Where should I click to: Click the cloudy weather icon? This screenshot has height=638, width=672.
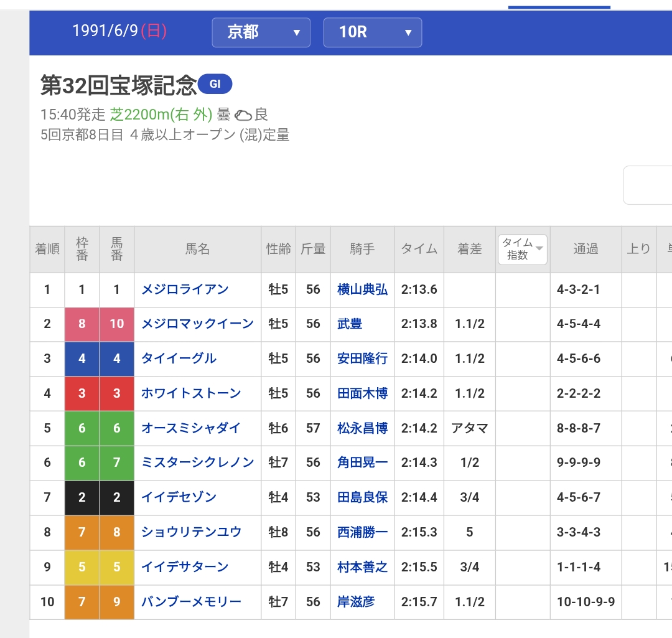pos(243,115)
